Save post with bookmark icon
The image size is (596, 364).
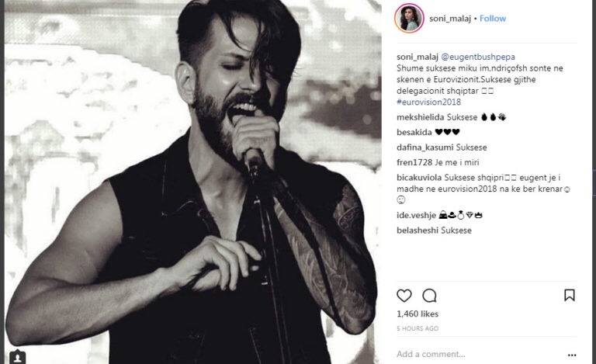(x=570, y=295)
